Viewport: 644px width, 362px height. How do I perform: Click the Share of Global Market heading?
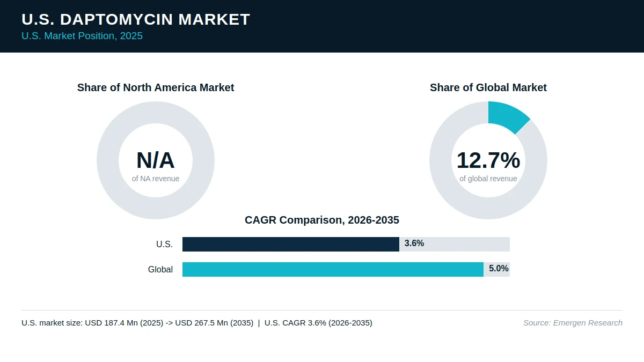pyautogui.click(x=488, y=87)
